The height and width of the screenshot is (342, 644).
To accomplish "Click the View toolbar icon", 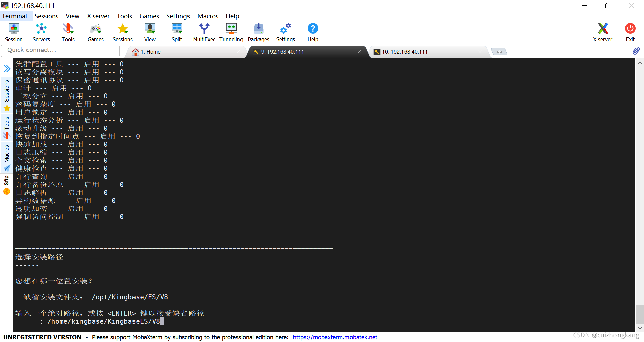I will [150, 32].
